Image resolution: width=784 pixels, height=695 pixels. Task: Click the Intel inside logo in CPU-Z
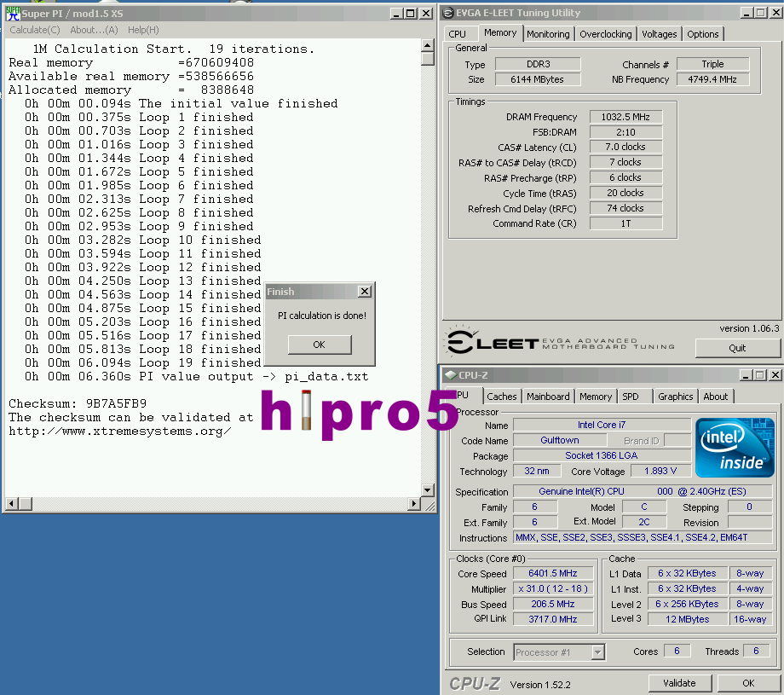735,448
